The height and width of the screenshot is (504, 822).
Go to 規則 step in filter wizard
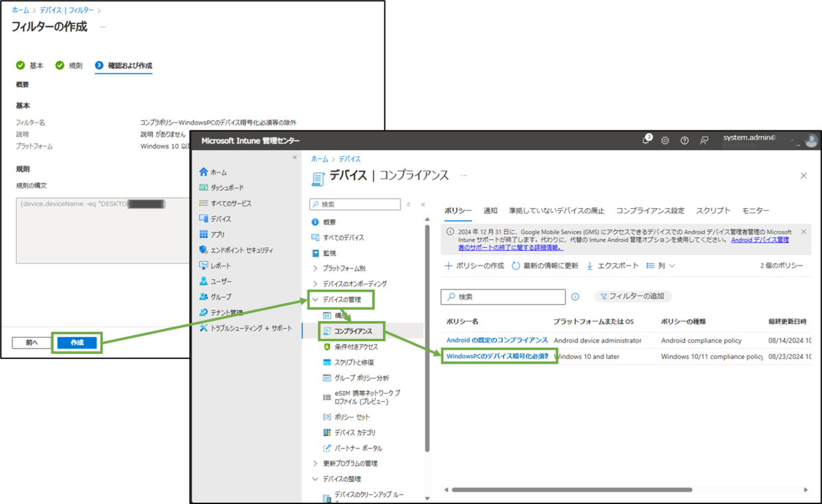pos(68,66)
